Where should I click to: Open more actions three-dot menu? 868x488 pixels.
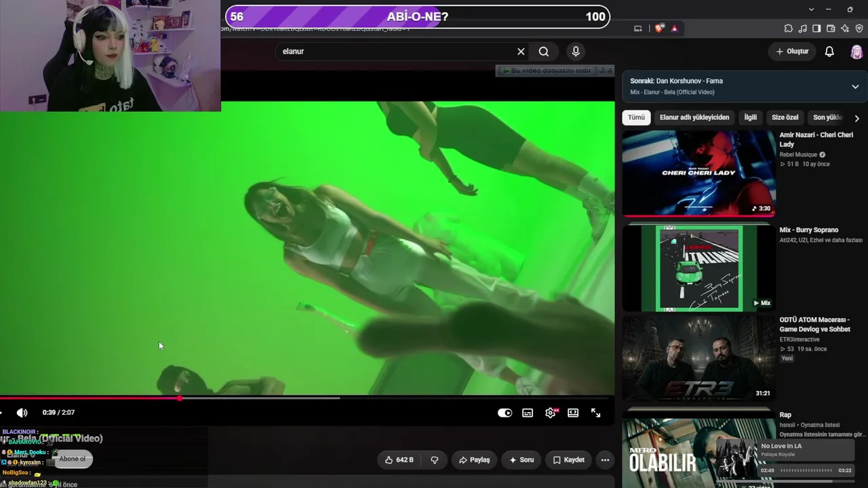(x=605, y=460)
